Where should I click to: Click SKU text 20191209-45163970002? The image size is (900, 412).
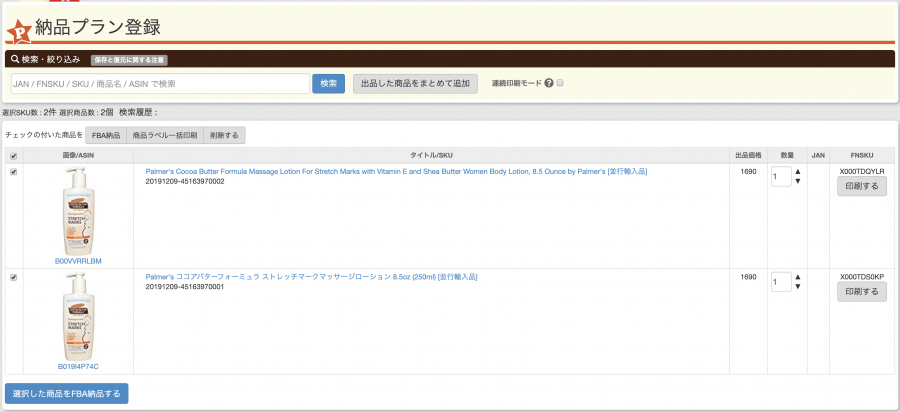click(185, 181)
